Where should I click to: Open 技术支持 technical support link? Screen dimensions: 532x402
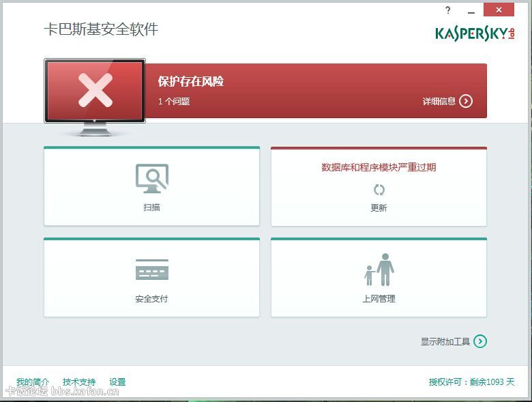(79, 382)
